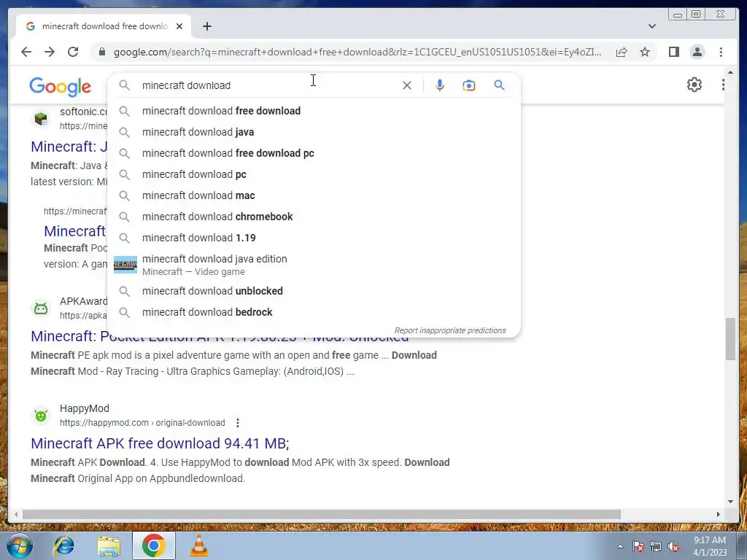Click the padlock site info icon
747x560 pixels.
pyautogui.click(x=102, y=52)
